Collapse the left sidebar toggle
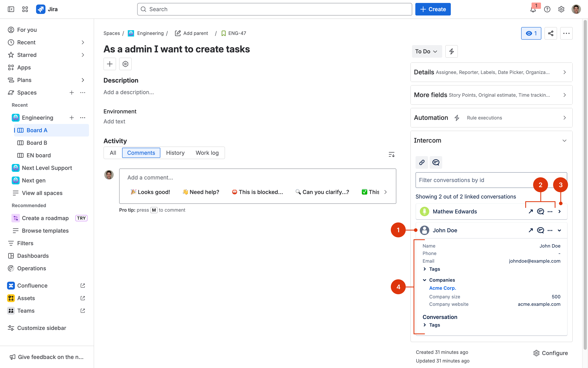This screenshot has width=588, height=368. click(11, 9)
